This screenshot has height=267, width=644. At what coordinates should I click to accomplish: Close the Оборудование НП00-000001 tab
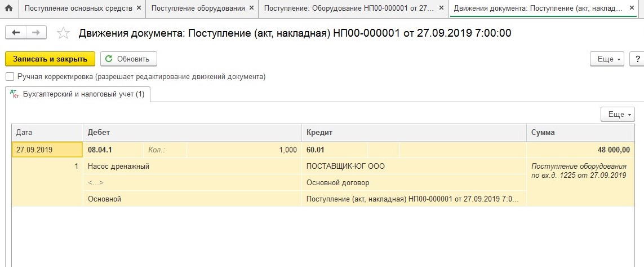tap(441, 8)
